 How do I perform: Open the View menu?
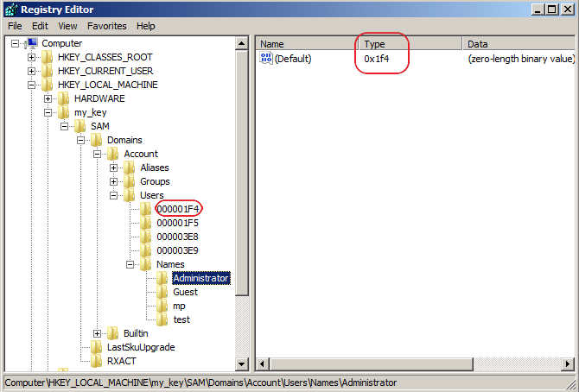[67, 26]
